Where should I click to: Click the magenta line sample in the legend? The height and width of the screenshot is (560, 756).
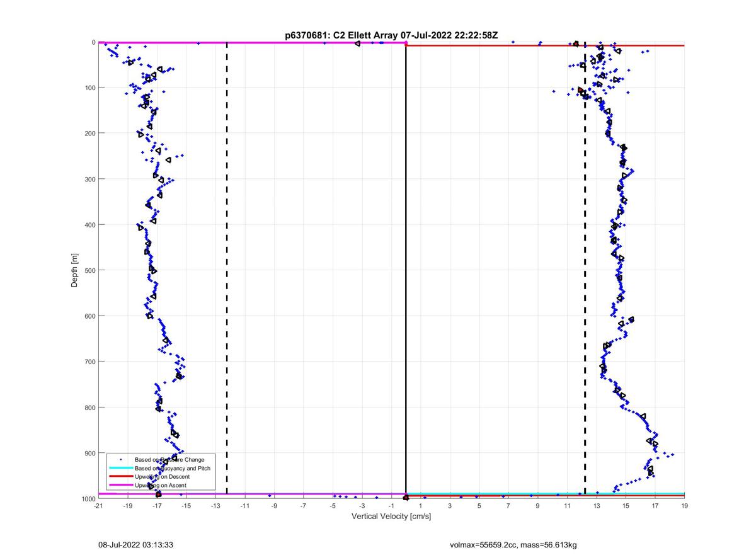click(x=120, y=485)
